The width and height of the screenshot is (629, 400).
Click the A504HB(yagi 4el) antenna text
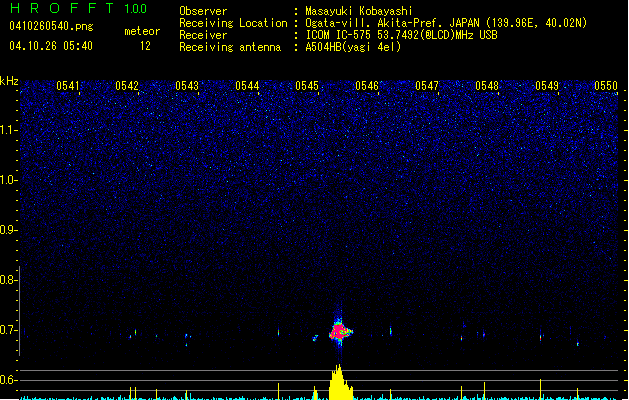coord(353,47)
